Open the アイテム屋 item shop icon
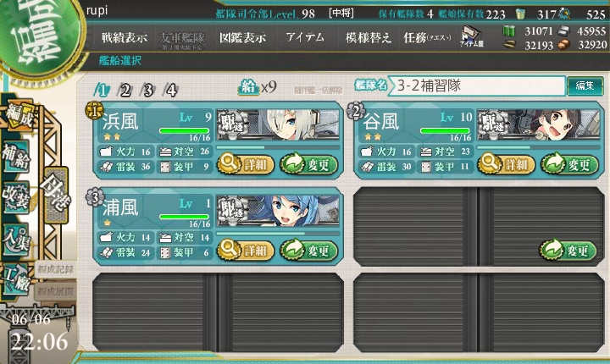 click(x=472, y=37)
